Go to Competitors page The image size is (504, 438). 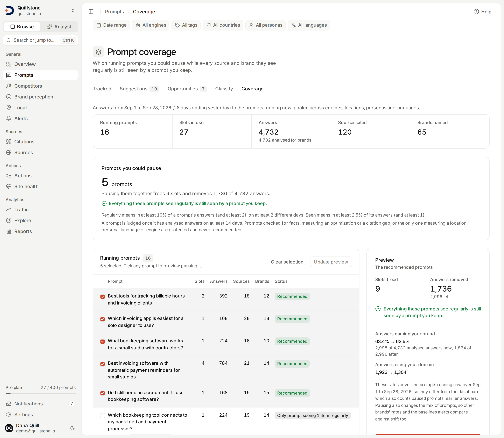coord(41,86)
